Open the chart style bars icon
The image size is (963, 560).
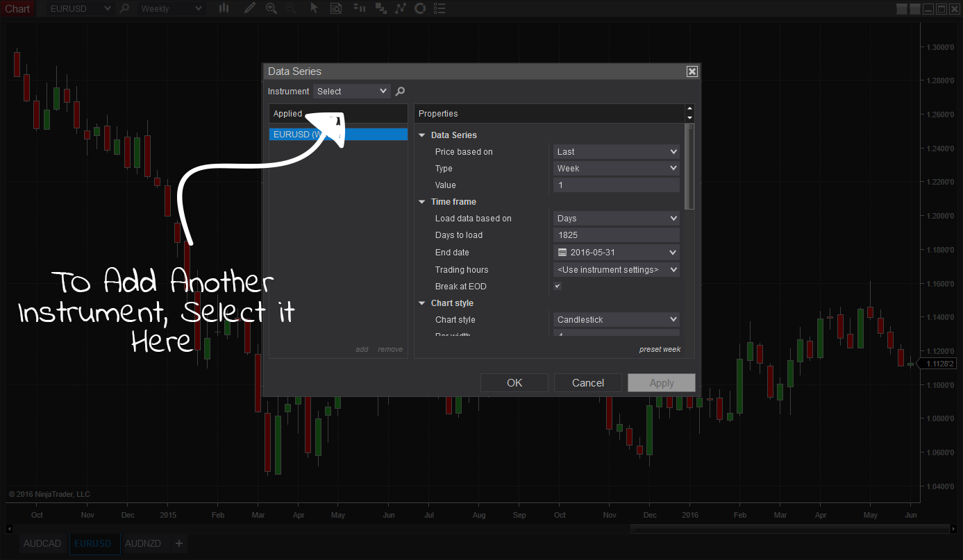[x=223, y=8]
